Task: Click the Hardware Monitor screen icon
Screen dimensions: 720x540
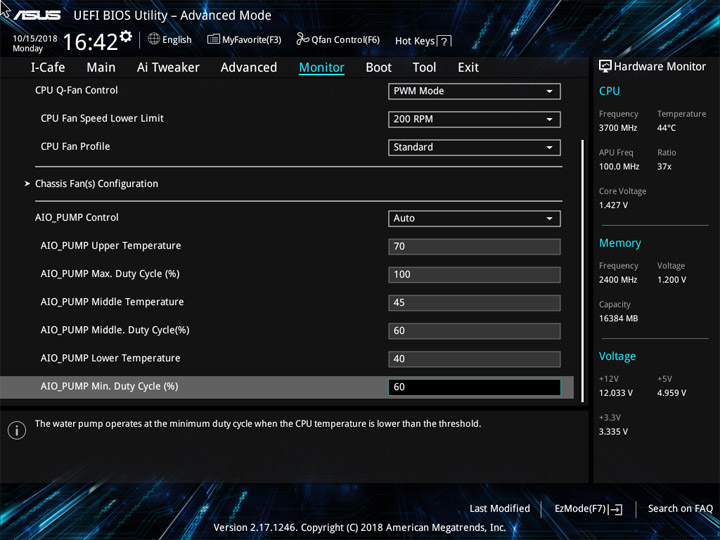Action: click(605, 66)
